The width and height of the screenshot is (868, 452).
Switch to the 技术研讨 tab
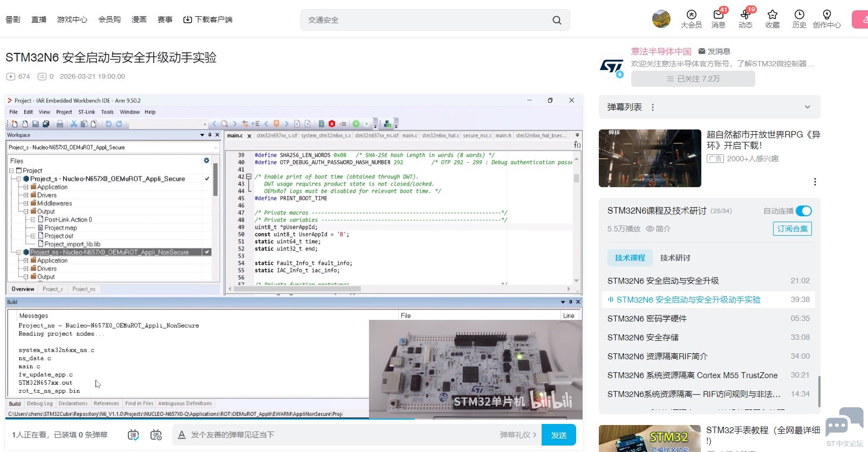point(675,258)
